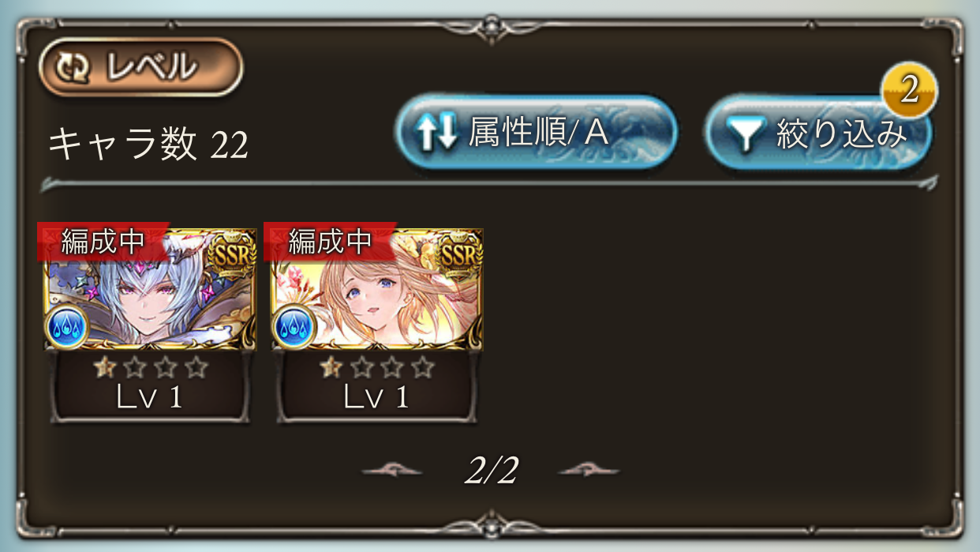
Task: Click 編成中 ribbon on second character
Action: click(330, 240)
